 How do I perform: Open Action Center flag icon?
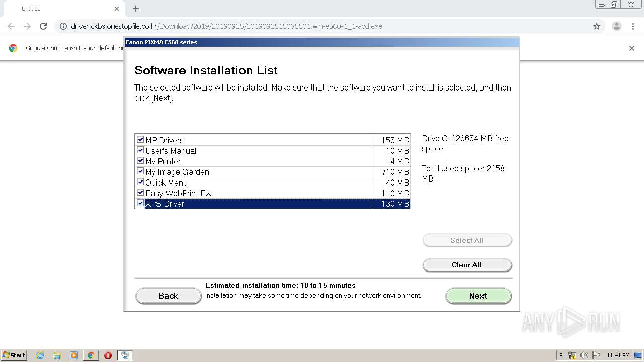click(596, 355)
